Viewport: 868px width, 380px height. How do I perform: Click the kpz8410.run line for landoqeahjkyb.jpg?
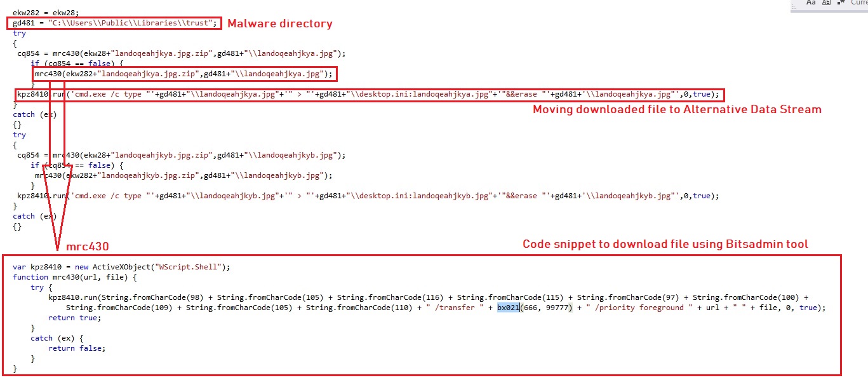point(368,196)
